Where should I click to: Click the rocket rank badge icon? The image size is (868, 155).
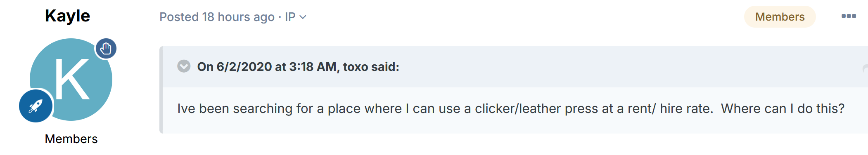[36, 106]
